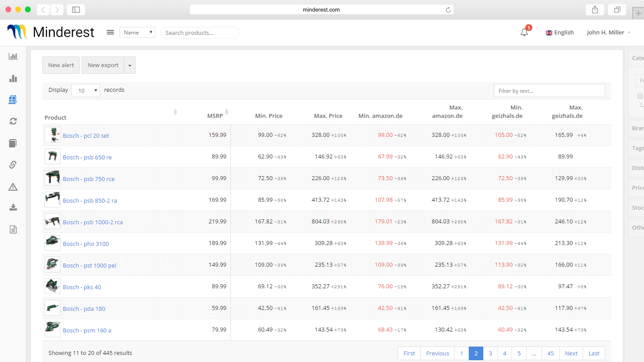Viewport: 644px width, 362px height.
Task: Click Bosch psb 850-2 ra thumbnail
Action: (x=53, y=200)
